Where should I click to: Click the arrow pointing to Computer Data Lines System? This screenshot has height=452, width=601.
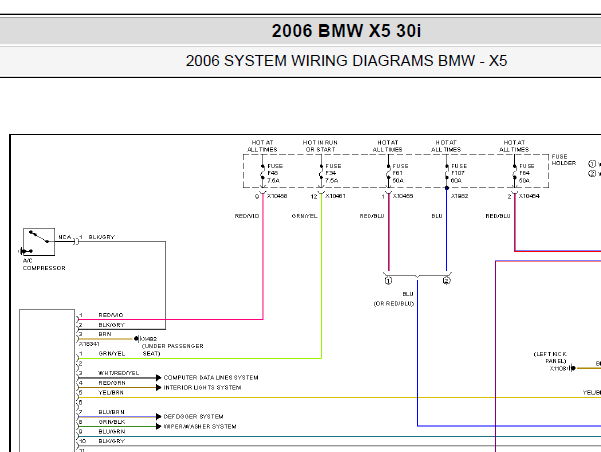click(x=158, y=378)
